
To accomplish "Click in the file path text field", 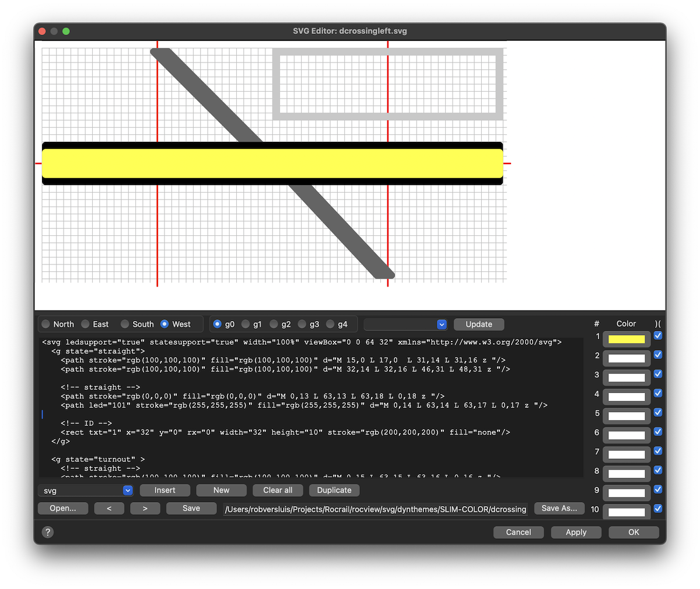I will click(376, 509).
